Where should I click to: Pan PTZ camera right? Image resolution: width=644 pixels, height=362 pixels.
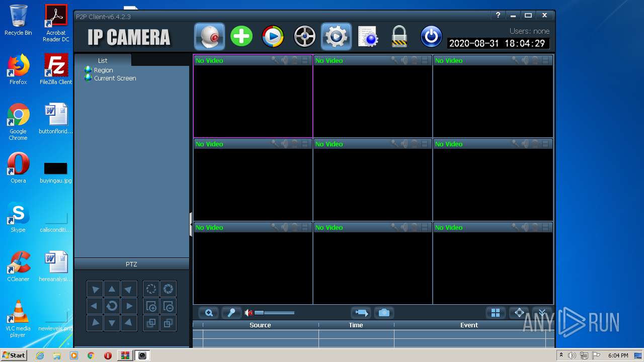point(129,306)
